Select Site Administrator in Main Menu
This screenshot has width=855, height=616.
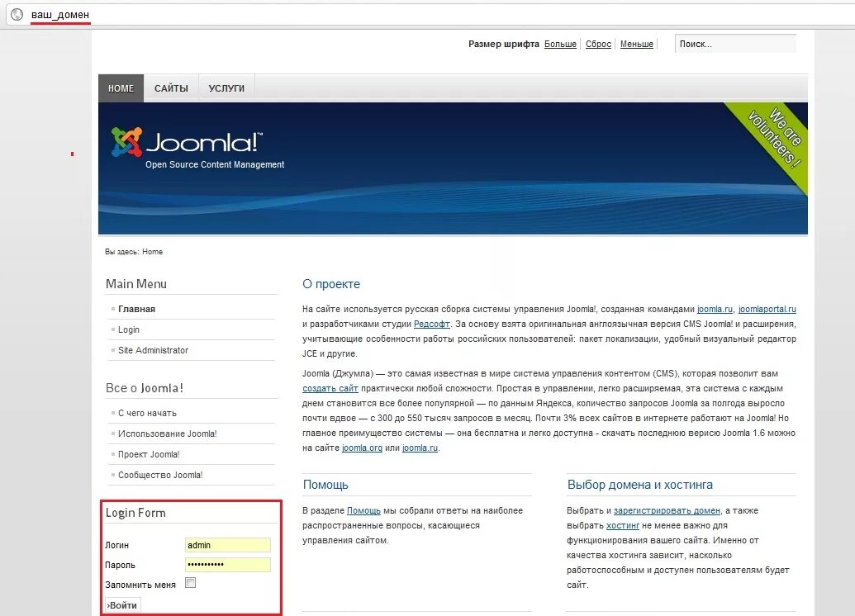click(x=153, y=350)
